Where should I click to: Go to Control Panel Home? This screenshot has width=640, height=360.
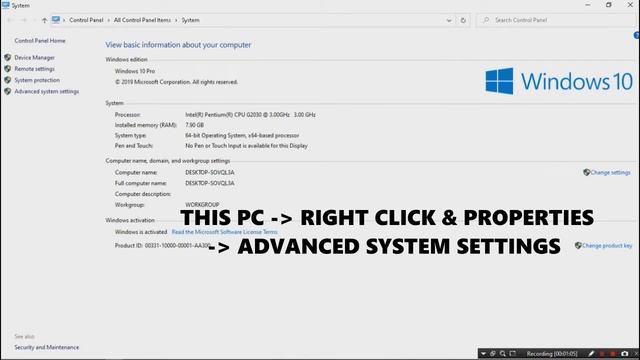(40, 40)
